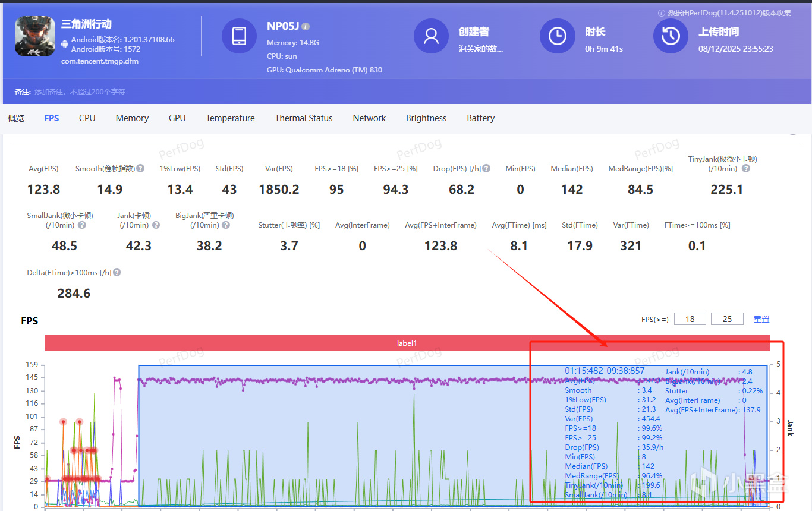
Task: Click the 上传时间 history clock icon
Action: (671, 36)
